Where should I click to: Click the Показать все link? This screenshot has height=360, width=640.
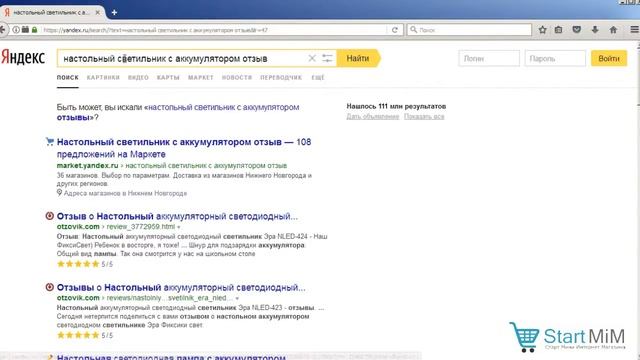[424, 117]
